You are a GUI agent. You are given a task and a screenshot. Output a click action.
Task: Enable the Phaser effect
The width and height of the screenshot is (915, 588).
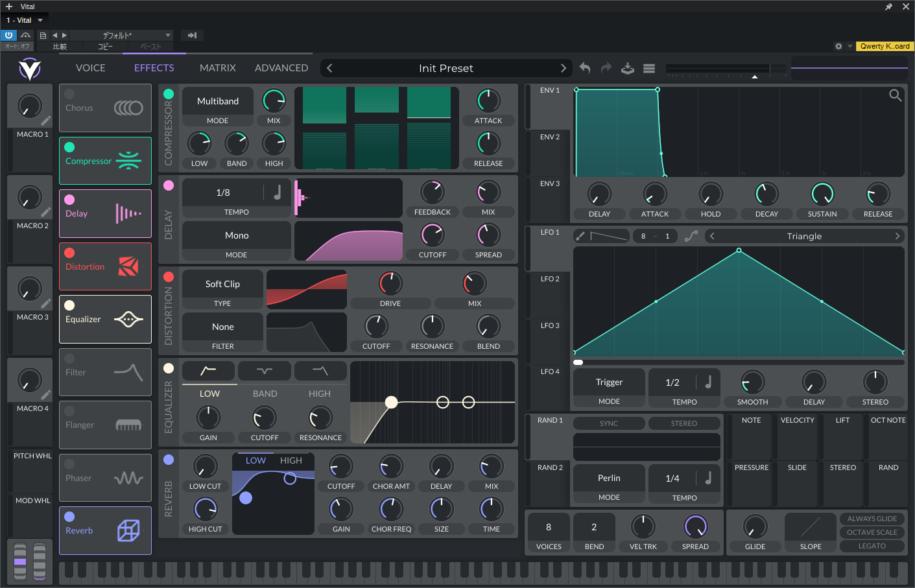coord(69,464)
